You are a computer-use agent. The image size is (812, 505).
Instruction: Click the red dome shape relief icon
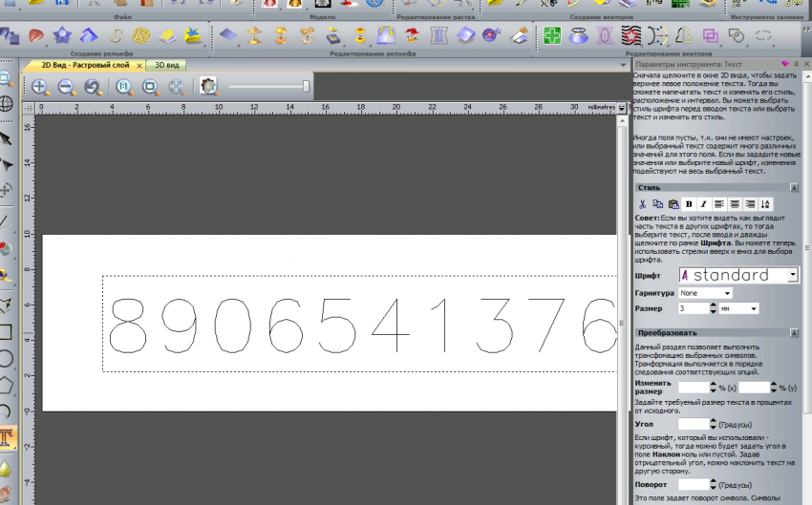(x=35, y=35)
